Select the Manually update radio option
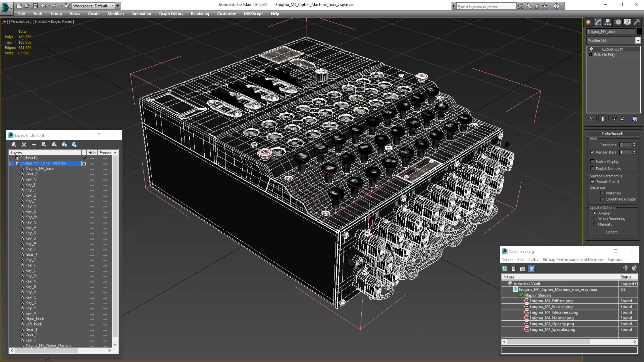Screen dimensions: 644x362 (x=595, y=224)
